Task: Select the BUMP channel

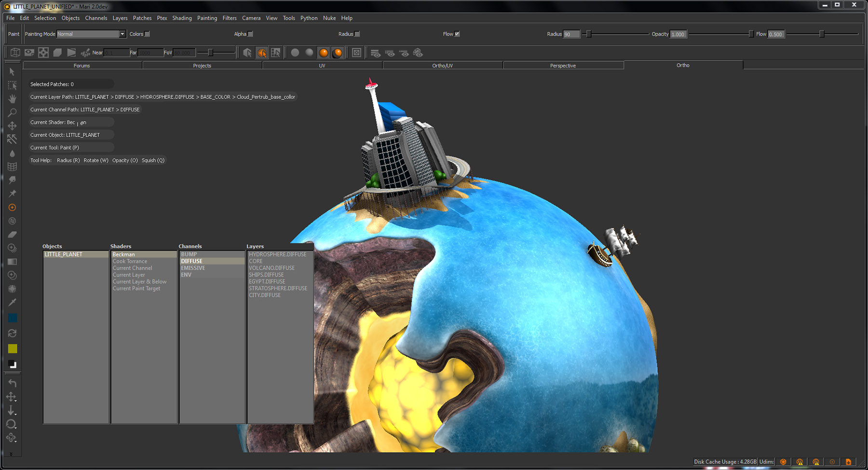Action: point(212,254)
